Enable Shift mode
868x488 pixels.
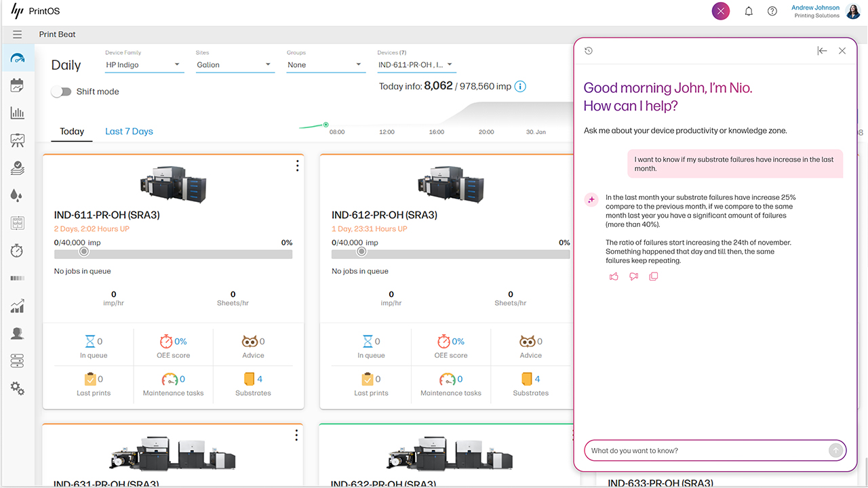point(61,91)
